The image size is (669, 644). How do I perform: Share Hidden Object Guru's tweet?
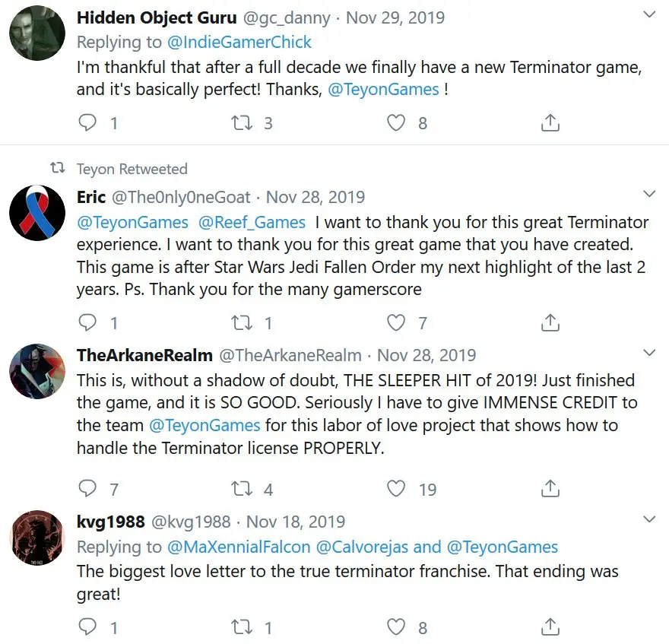point(550,122)
